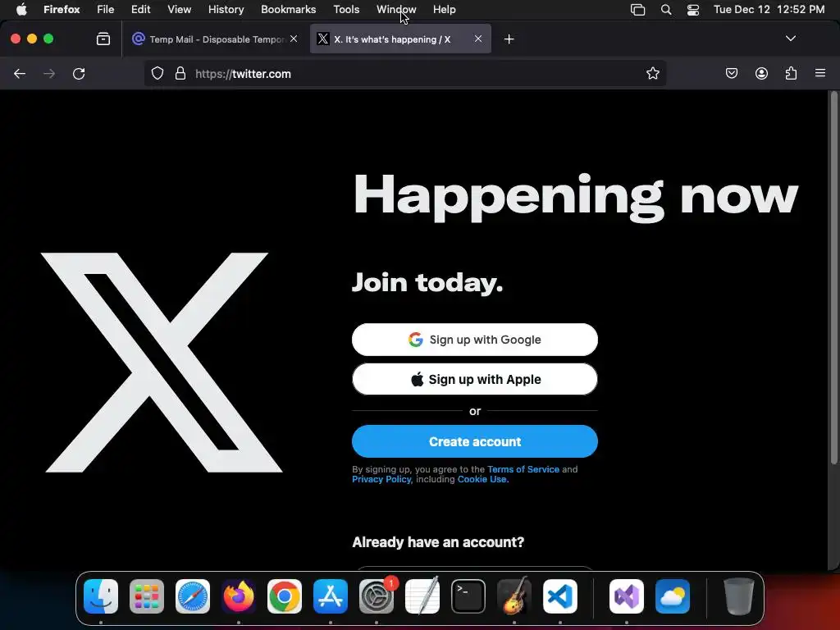Open a new tab with plus
The height and width of the screenshot is (630, 840).
point(509,39)
